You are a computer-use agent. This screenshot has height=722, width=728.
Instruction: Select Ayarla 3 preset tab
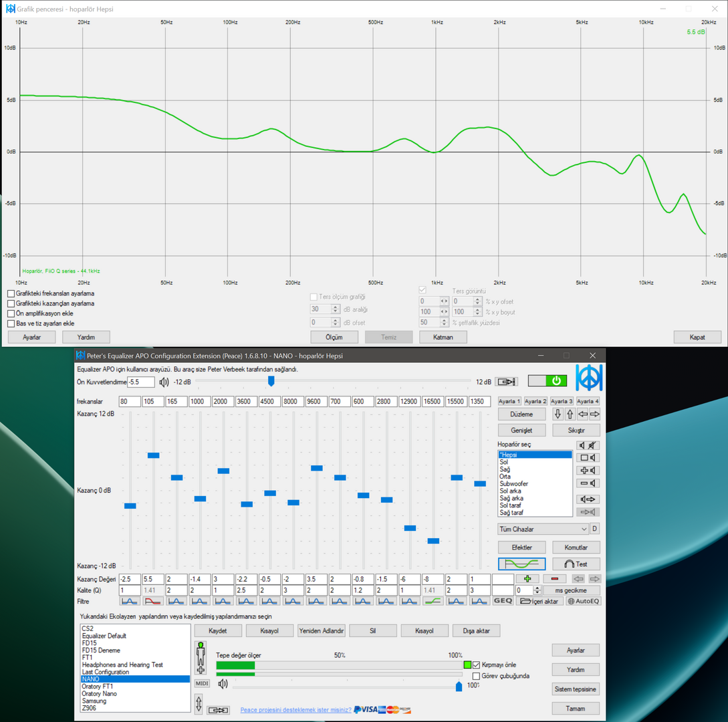562,401
